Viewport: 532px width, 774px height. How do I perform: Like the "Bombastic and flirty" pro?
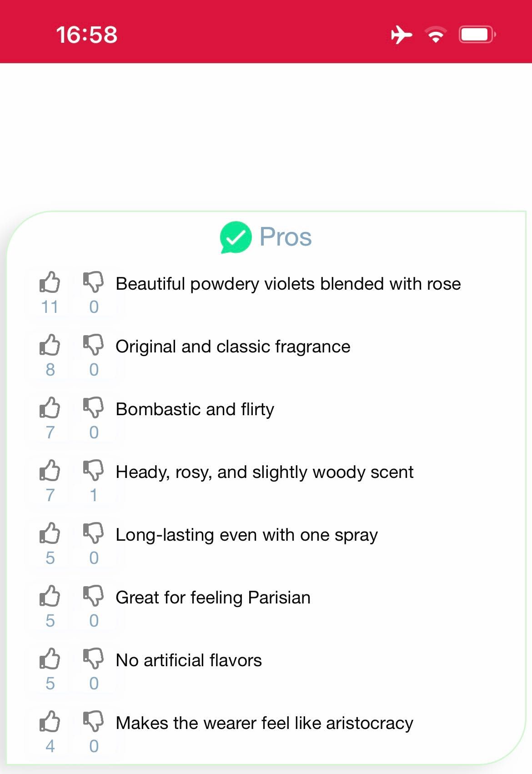tap(50, 407)
